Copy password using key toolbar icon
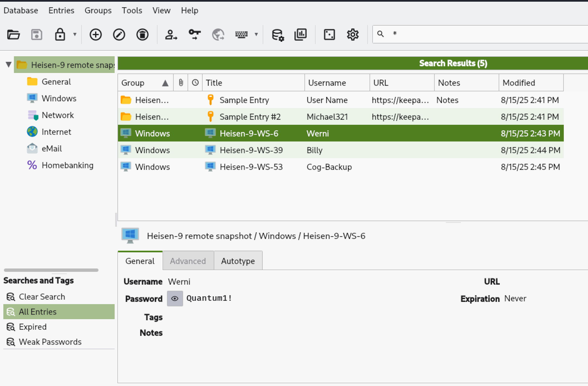The width and height of the screenshot is (588, 386). tap(195, 35)
